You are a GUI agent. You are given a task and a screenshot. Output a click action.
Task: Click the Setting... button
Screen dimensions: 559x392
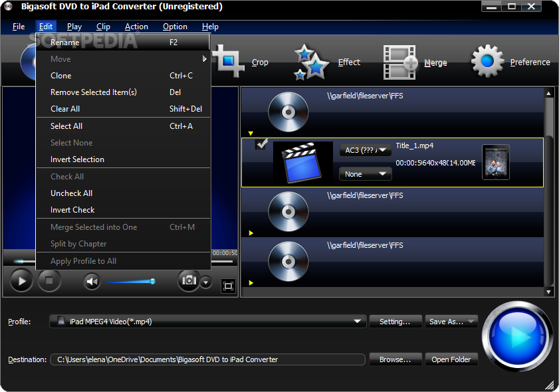[x=395, y=322]
